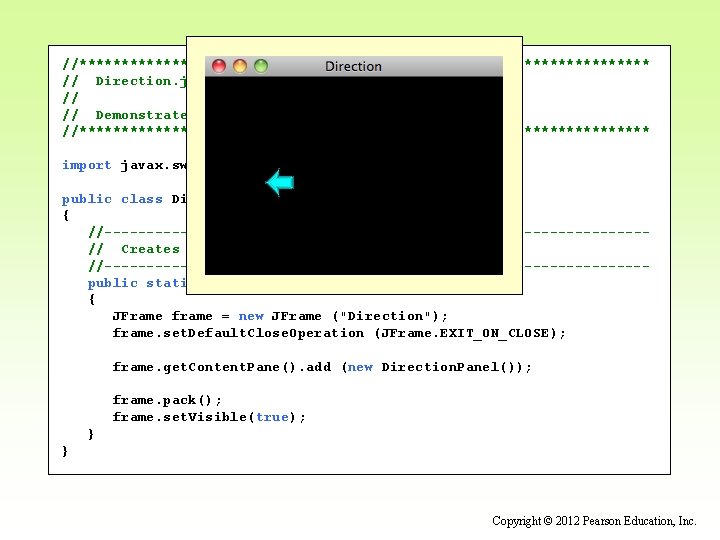
Task: Click the Direction window title bar text
Action: [353, 67]
